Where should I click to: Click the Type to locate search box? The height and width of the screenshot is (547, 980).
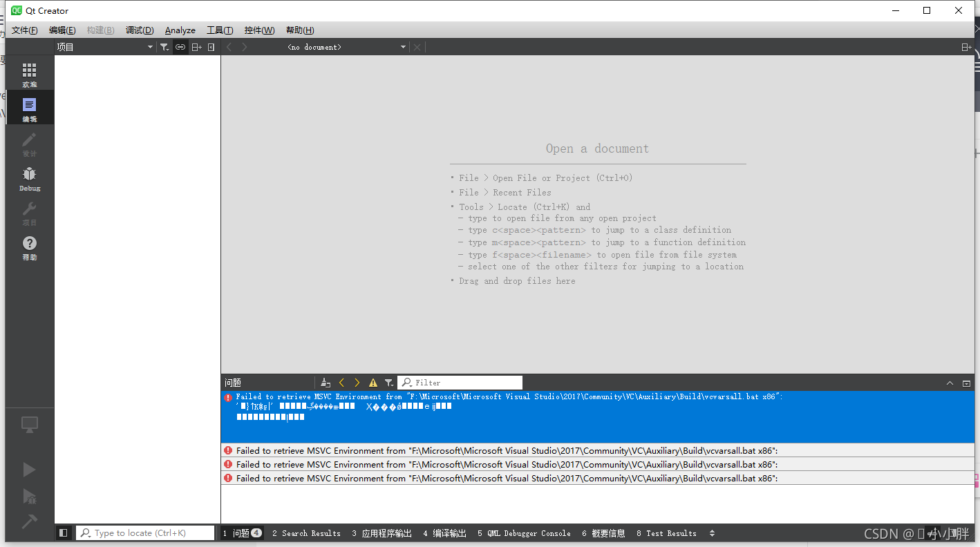[x=146, y=533]
